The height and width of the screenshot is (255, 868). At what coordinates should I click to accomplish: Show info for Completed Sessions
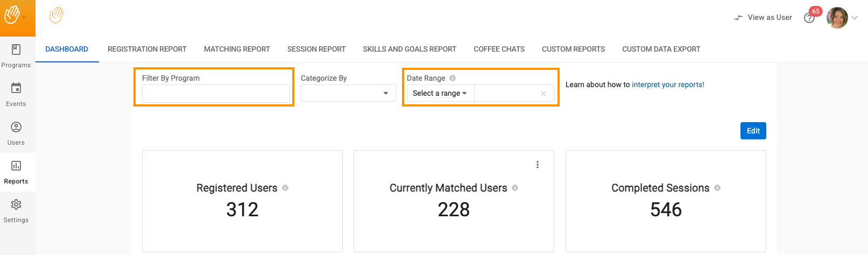tap(717, 188)
